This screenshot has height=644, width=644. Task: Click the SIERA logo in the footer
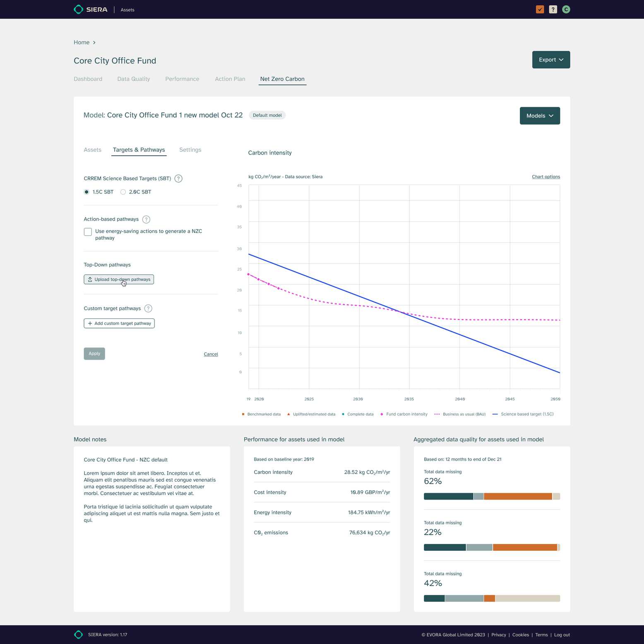(x=78, y=634)
